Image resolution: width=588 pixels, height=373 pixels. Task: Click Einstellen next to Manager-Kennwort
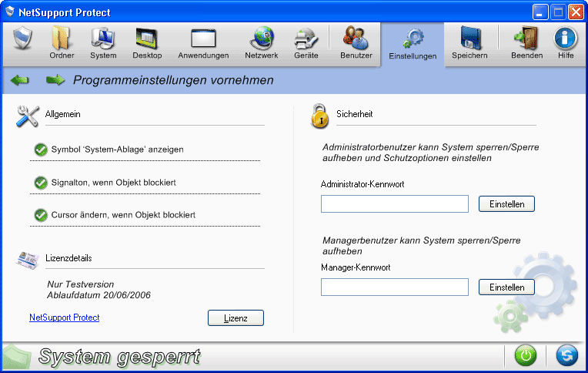point(506,287)
